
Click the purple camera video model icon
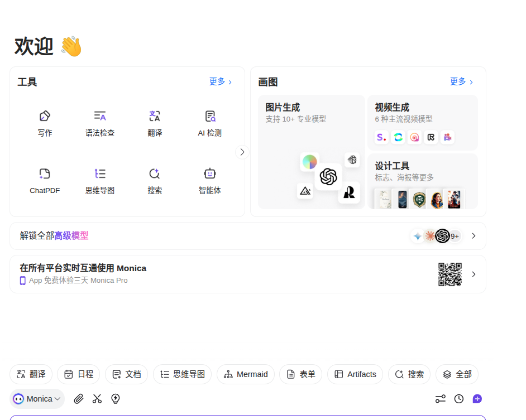pyautogui.click(x=447, y=137)
